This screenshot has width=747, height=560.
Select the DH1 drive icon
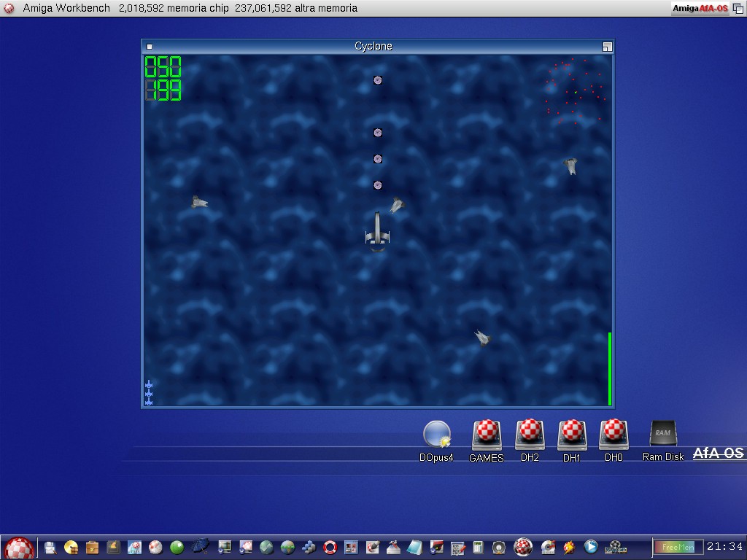click(572, 435)
